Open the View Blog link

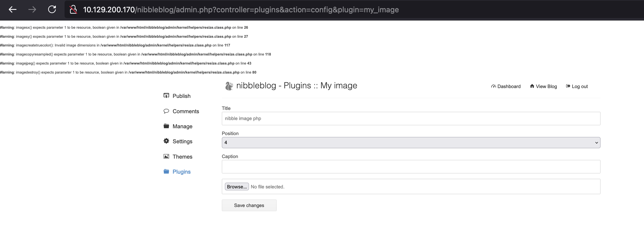coord(546,86)
